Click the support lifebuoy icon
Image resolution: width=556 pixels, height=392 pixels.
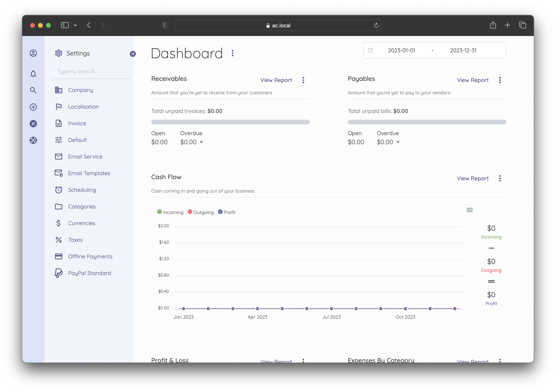[33, 140]
